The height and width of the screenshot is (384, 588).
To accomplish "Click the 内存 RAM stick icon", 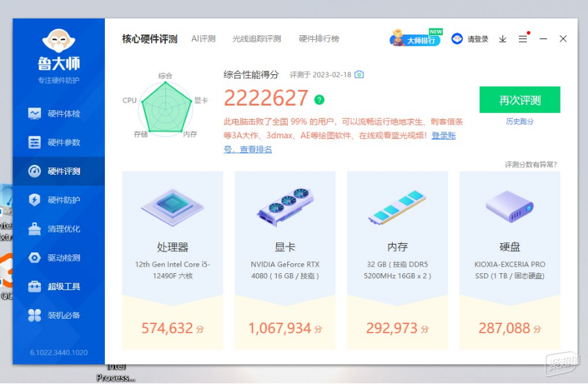I will (x=397, y=207).
